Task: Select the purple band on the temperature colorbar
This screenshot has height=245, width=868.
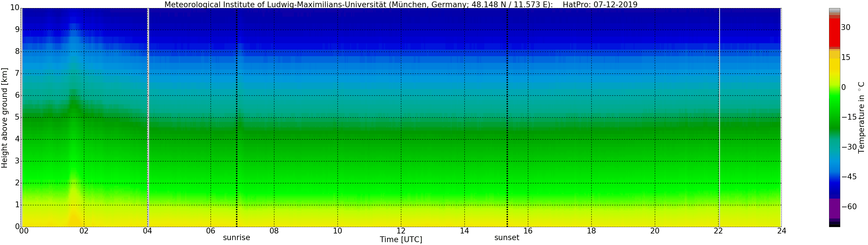Action: 834,208
